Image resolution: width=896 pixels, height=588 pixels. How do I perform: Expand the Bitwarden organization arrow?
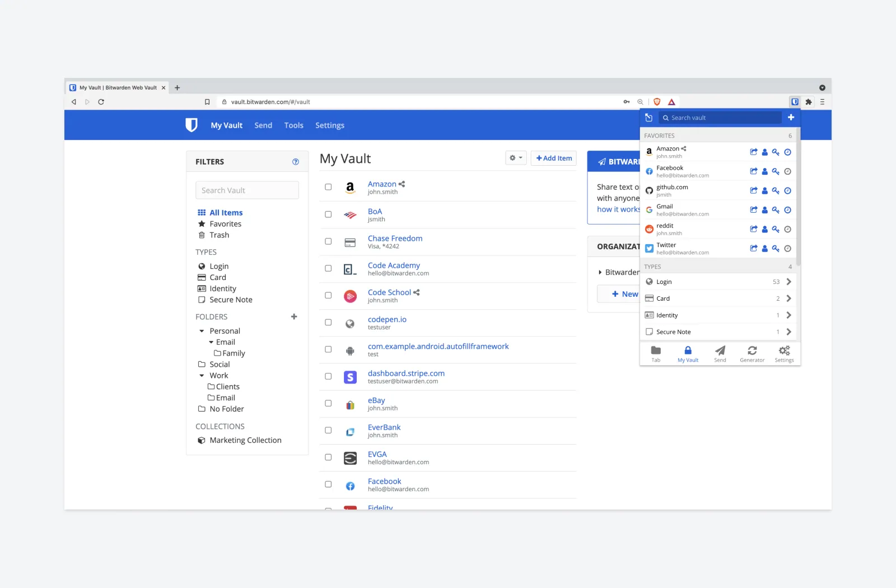tap(600, 272)
